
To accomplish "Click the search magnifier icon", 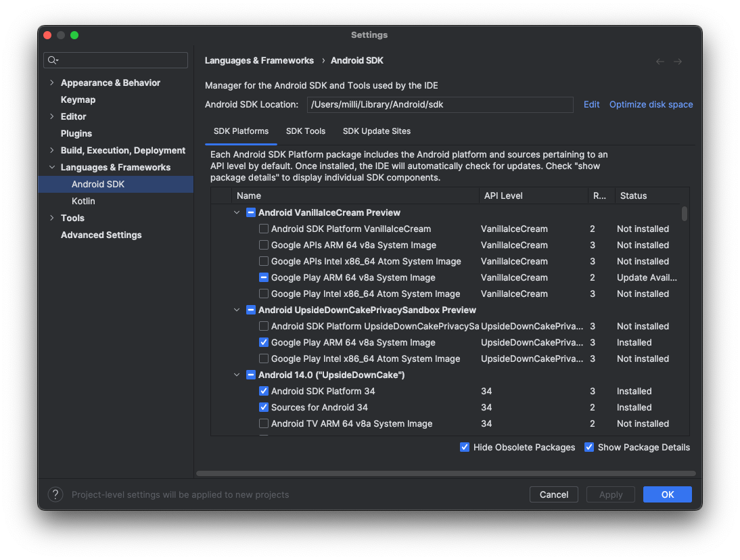I will pos(52,60).
